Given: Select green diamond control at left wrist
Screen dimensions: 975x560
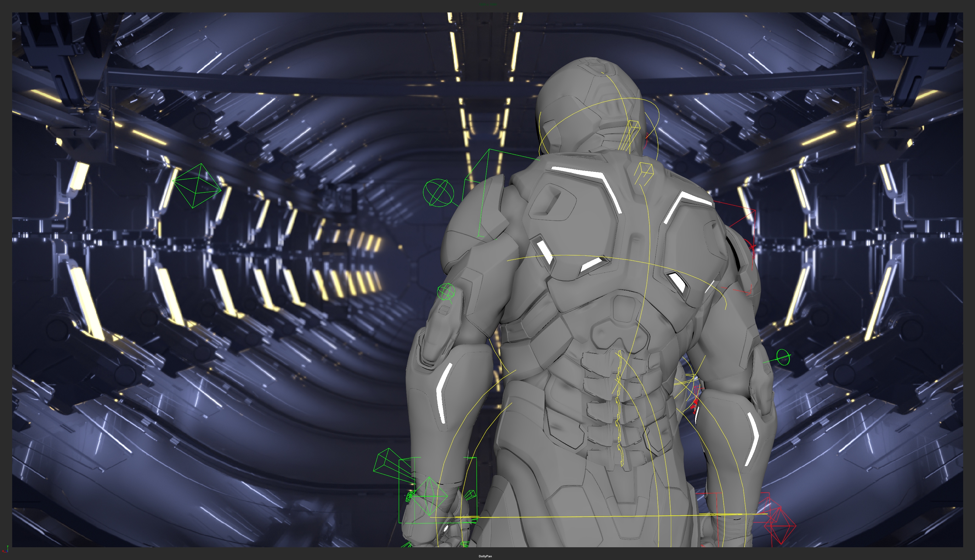Looking at the screenshot, I should coord(429,496).
